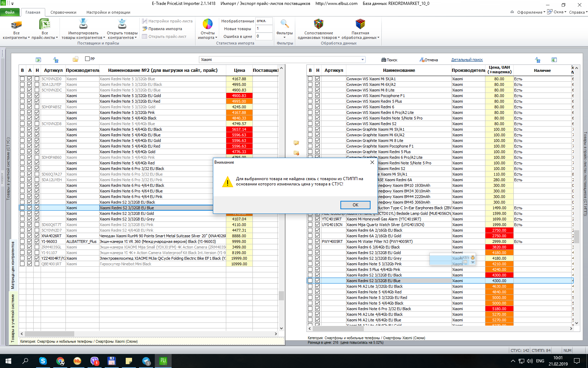Open Google Chrome from the taskbar
This screenshot has height=368, width=588.
coord(60,361)
